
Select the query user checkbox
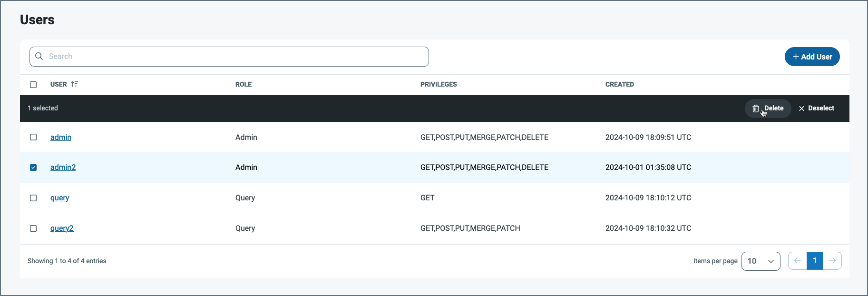click(33, 198)
